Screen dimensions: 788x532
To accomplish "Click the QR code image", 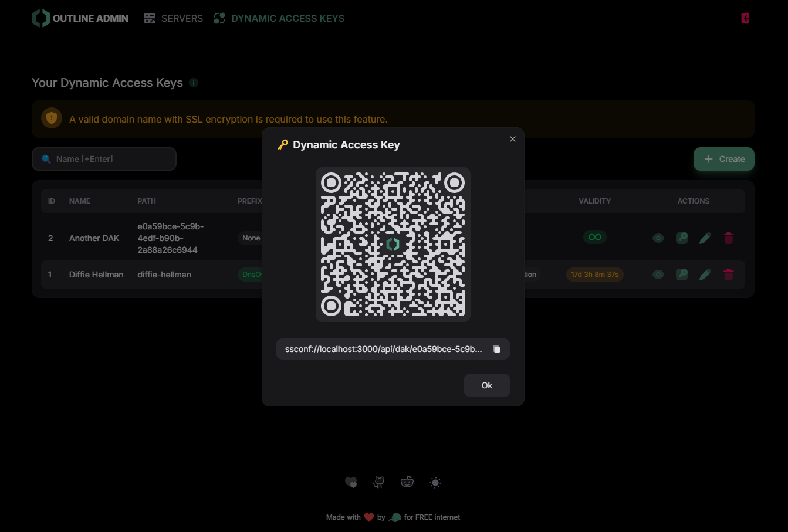I will [x=393, y=245].
